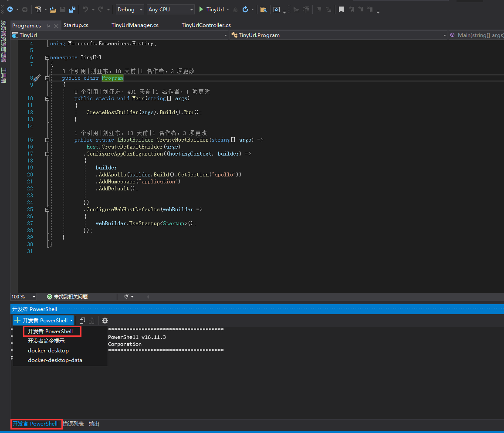504x433 pixels.
Task: Click the Open File folder icon
Action: (x=53, y=10)
